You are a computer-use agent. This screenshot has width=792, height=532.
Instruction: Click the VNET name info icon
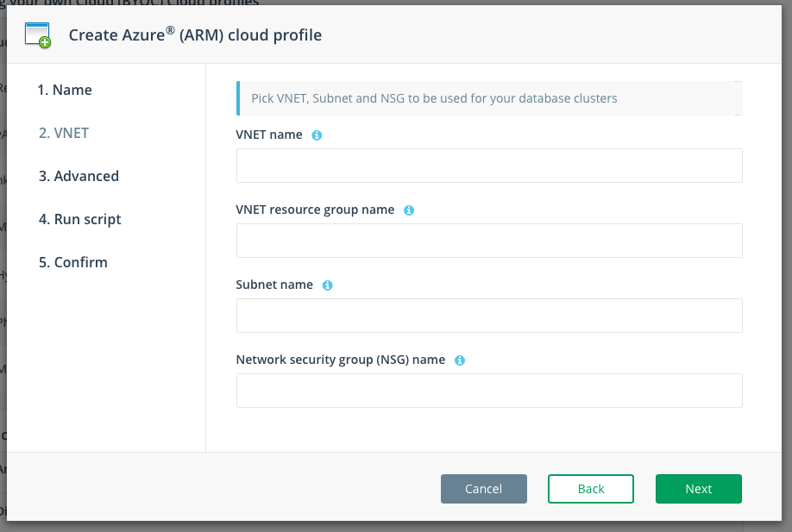click(317, 135)
